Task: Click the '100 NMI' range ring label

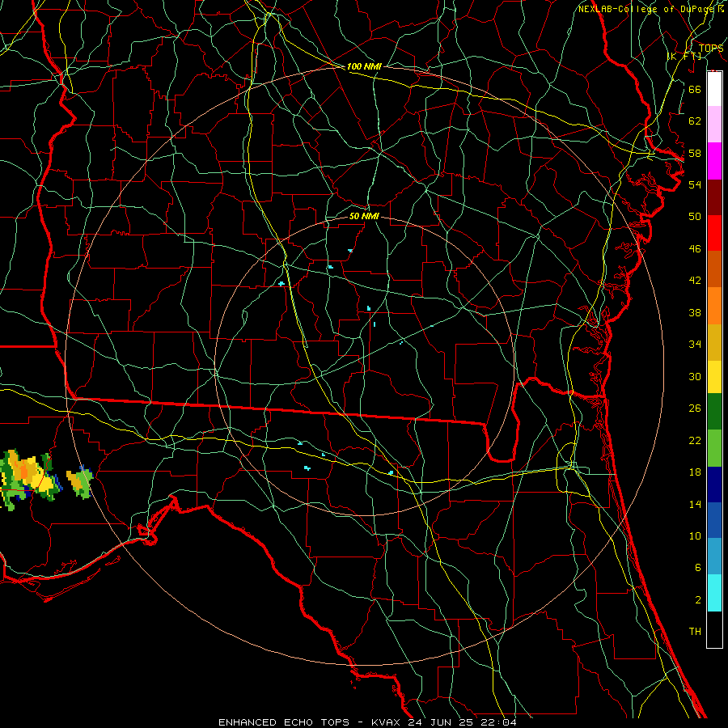Action: point(364,66)
